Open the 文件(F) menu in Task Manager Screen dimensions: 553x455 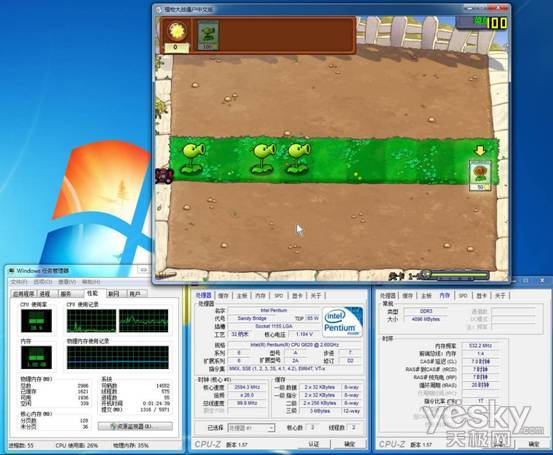coord(18,282)
